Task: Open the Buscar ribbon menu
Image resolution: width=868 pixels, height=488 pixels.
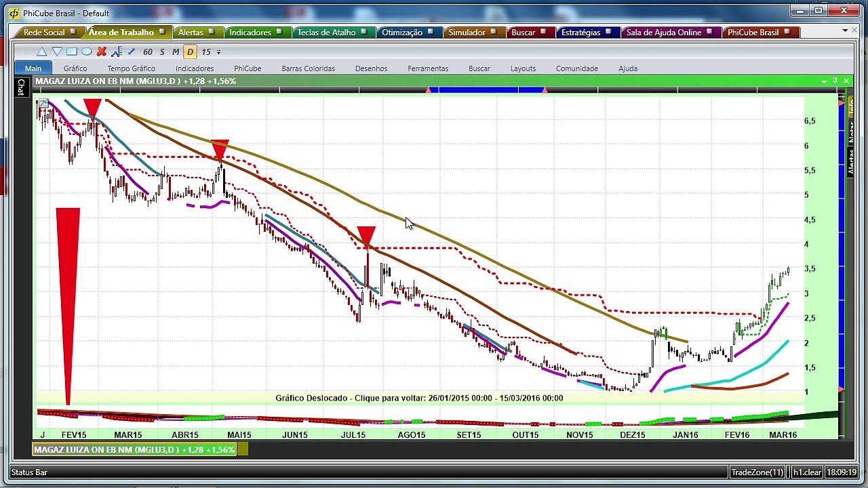Action: [479, 68]
